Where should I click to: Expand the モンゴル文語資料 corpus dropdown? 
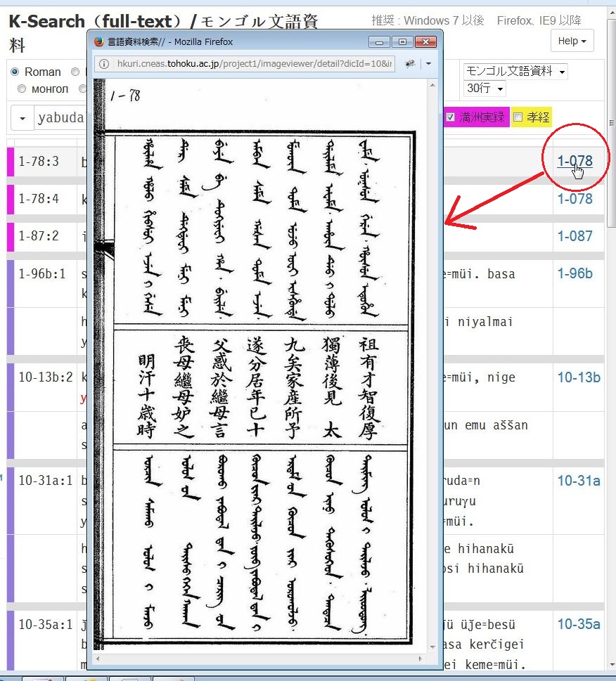point(515,72)
